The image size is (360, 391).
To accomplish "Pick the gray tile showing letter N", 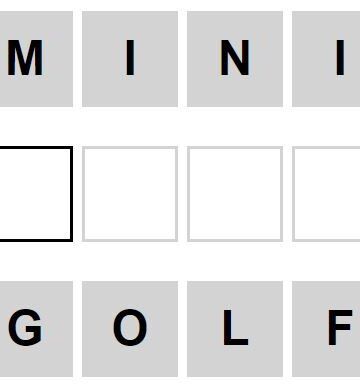I will tap(235, 59).
